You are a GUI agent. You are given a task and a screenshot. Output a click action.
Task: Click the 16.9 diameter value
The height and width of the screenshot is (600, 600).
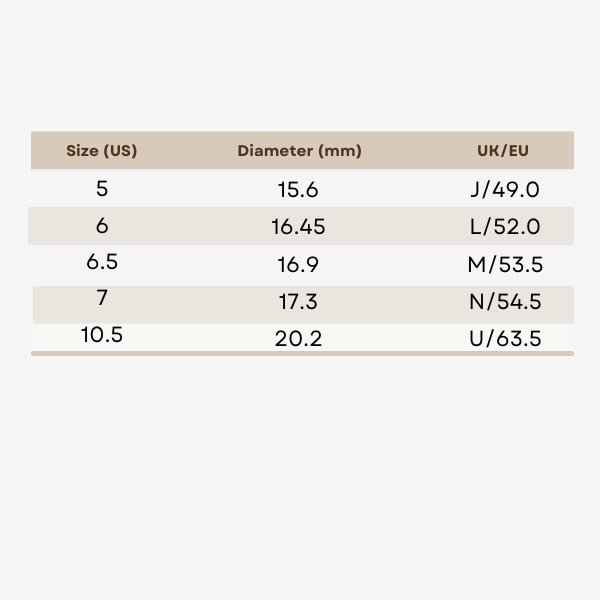[298, 265]
